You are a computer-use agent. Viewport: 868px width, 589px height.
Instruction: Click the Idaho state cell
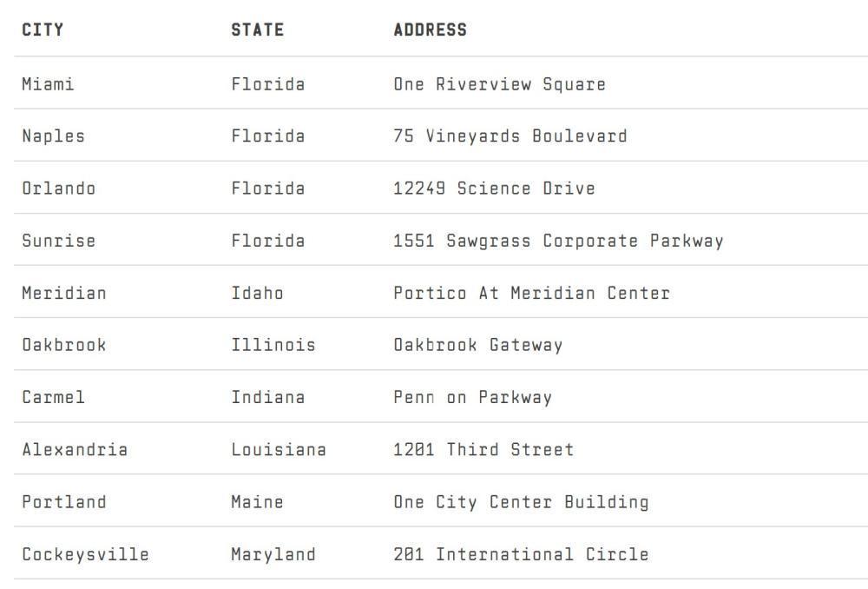click(257, 293)
